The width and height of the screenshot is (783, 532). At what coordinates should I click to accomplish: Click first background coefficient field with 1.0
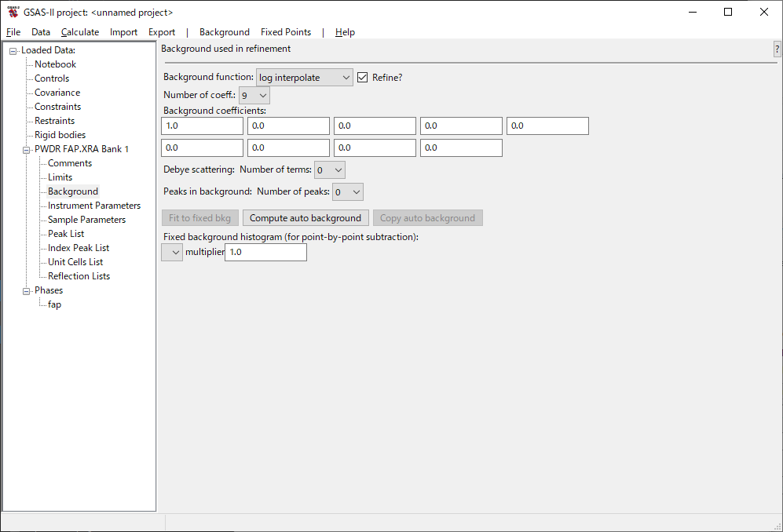coord(202,126)
